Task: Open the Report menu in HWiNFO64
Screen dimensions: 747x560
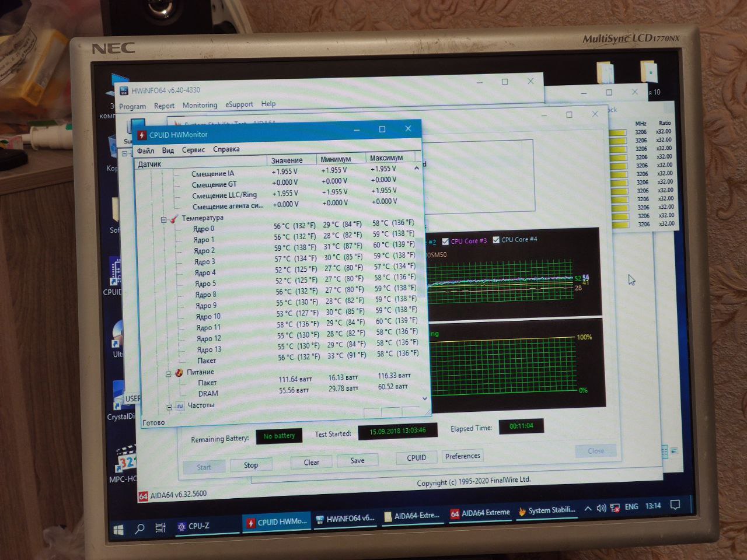Action: [x=164, y=106]
